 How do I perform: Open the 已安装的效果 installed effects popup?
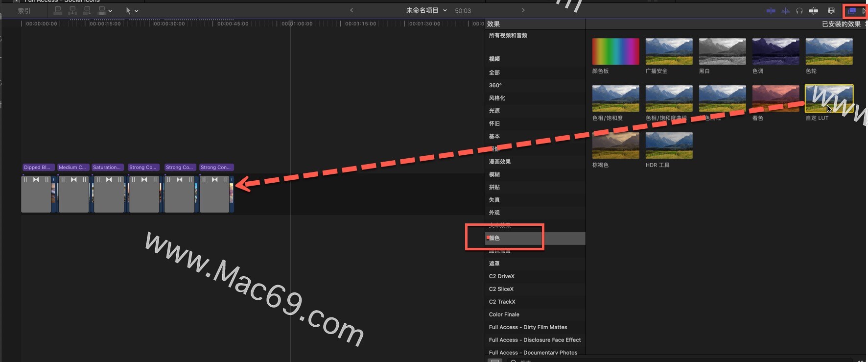click(x=844, y=24)
